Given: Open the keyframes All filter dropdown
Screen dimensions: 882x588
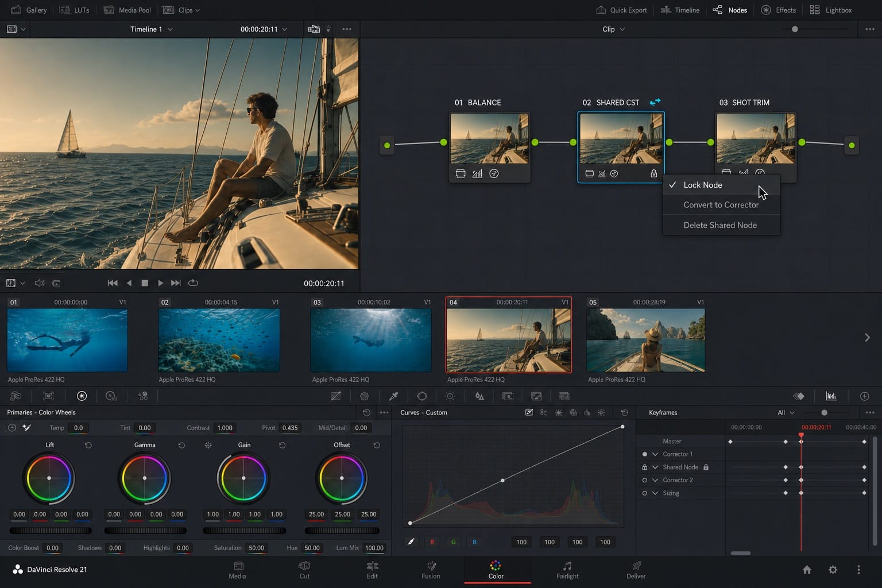Looking at the screenshot, I should tap(786, 412).
